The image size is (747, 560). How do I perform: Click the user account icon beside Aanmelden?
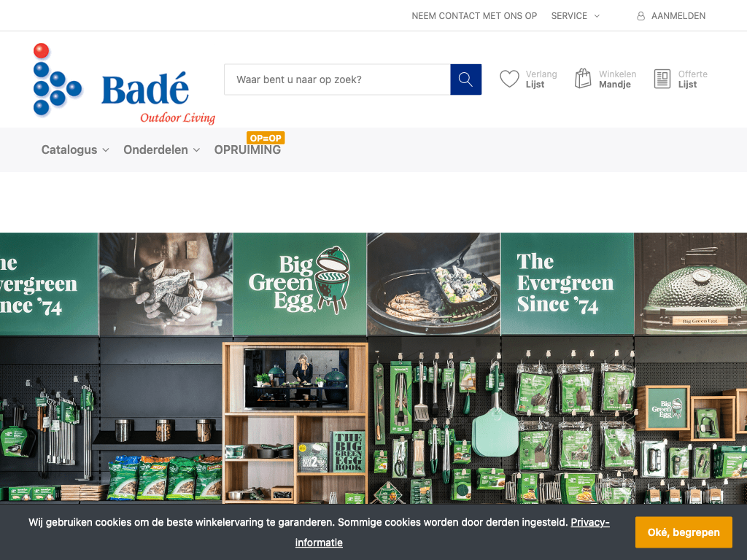640,16
